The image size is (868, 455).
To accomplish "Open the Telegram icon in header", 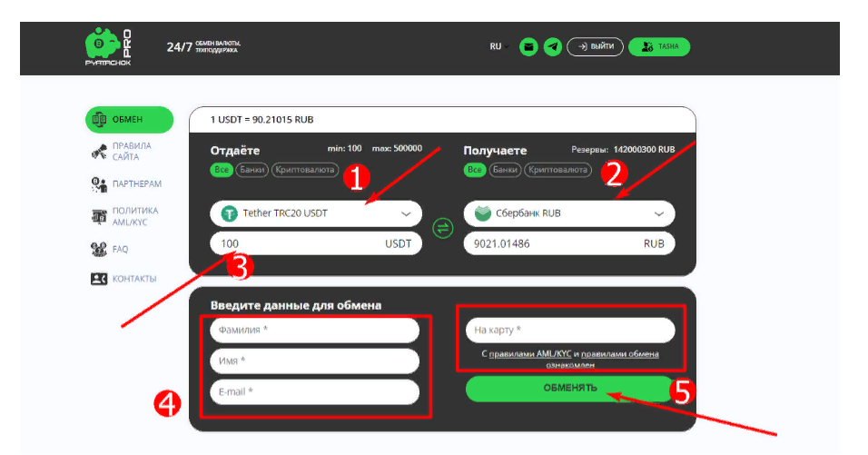I will pyautogui.click(x=553, y=46).
